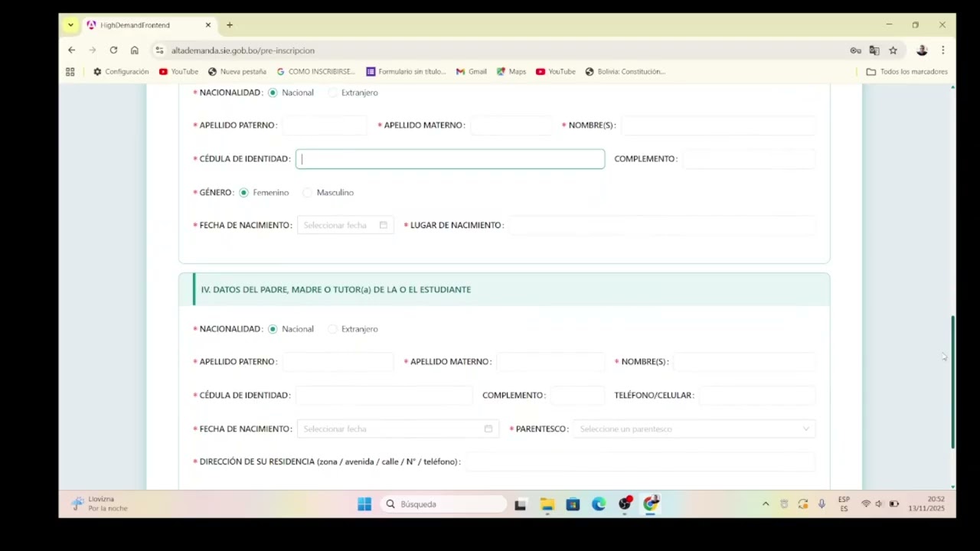Open the COMO INSCRIBIRSE bookmark
The image size is (980, 551).
(x=315, y=72)
